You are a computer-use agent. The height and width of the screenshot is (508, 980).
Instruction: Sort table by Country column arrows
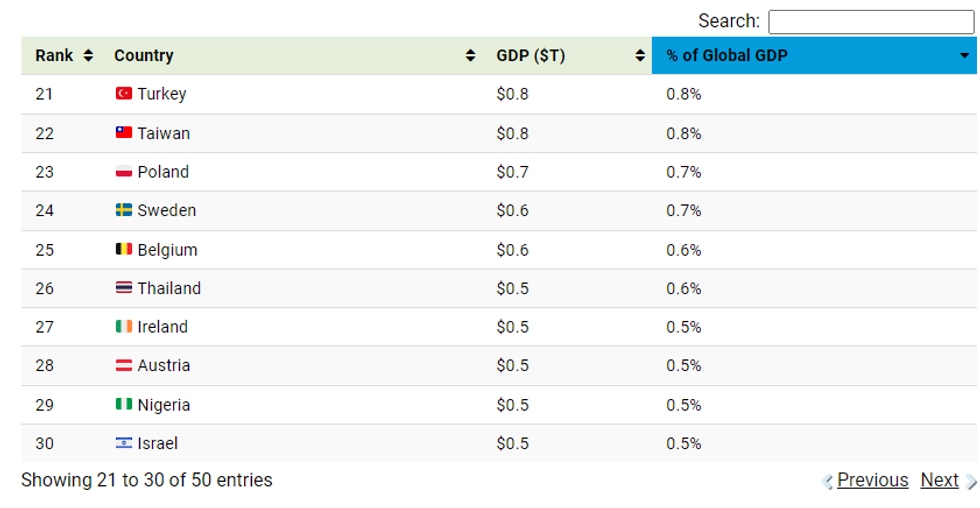pyautogui.click(x=471, y=56)
